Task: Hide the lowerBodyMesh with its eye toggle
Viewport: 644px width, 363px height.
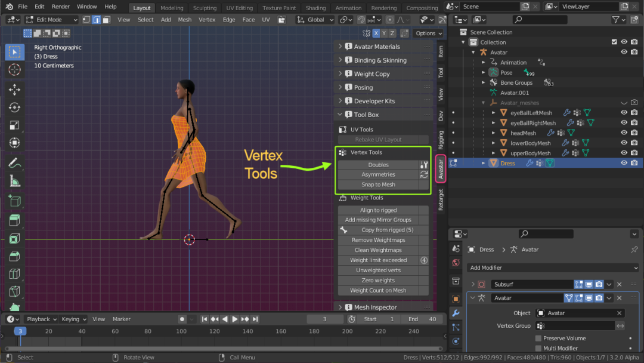Action: [x=624, y=143]
